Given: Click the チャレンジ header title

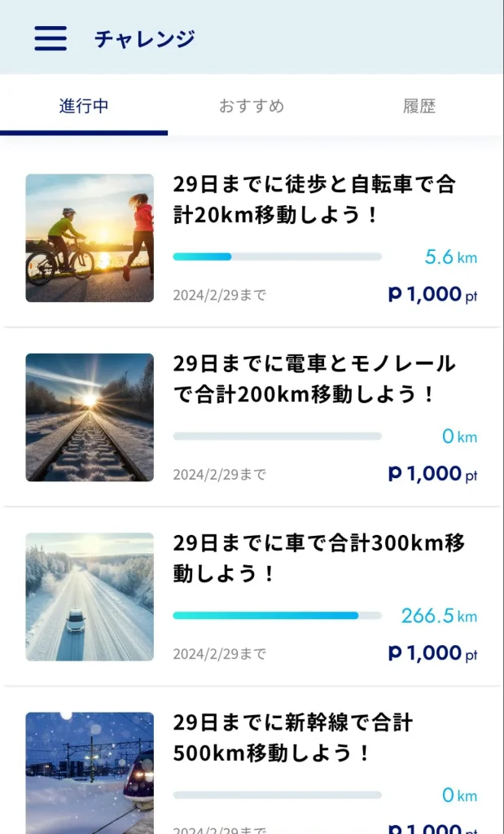Looking at the screenshot, I should pos(145,38).
